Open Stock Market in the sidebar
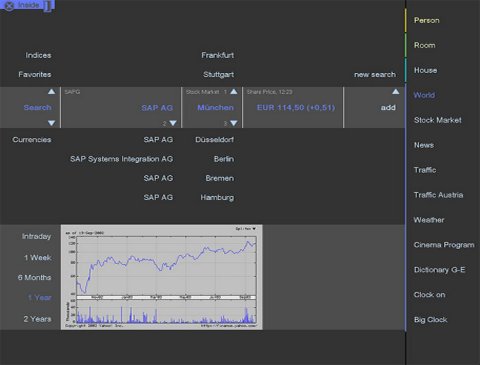480x365 pixels. 438,120
